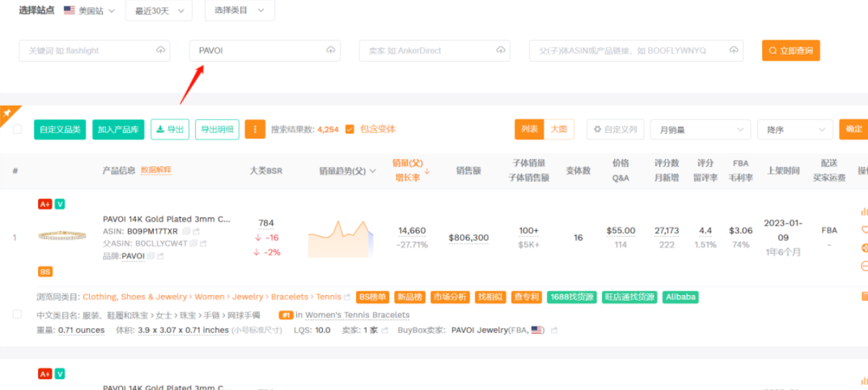Expand the 销量趋势(父) header dropdown
This screenshot has height=390, width=868.
coord(373,171)
